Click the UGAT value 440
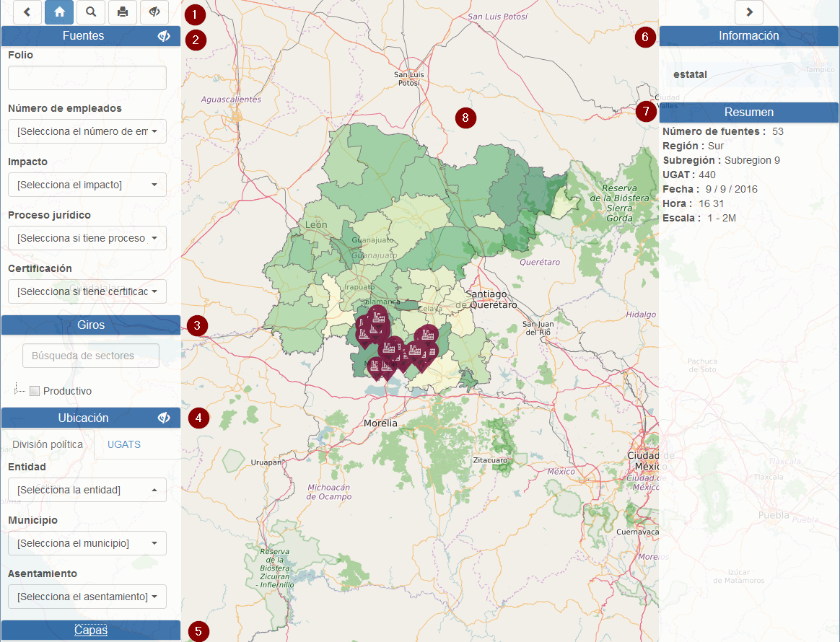 point(707,175)
